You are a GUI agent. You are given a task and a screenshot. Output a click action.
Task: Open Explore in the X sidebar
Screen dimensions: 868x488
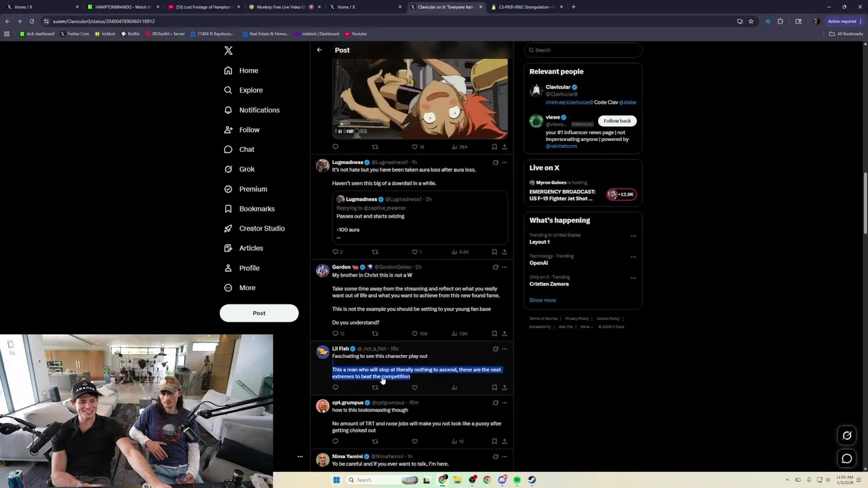(x=243, y=90)
